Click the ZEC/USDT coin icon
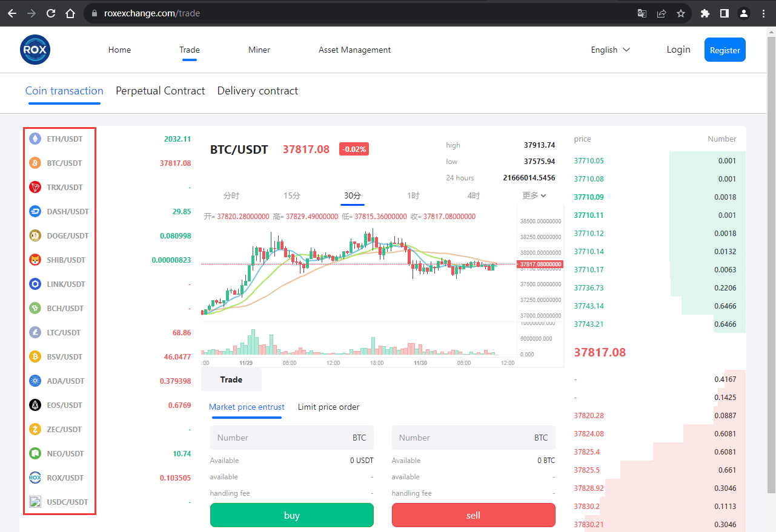 pos(35,429)
